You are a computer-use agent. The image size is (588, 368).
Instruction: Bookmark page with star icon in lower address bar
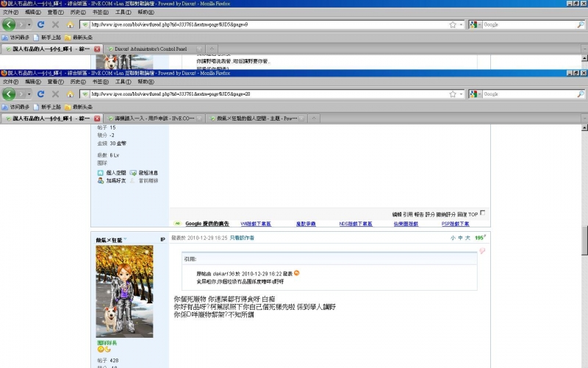(453, 94)
